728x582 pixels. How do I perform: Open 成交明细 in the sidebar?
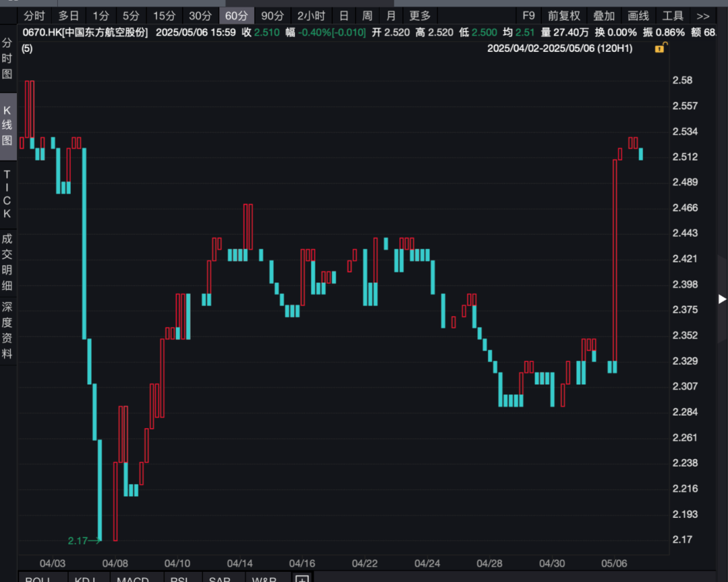coord(7,262)
